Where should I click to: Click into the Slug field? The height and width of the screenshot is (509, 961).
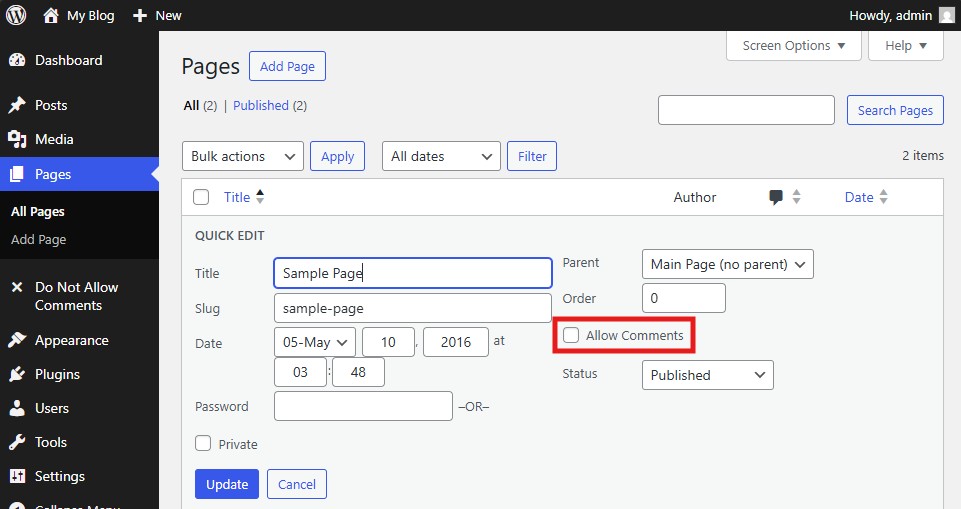click(412, 308)
